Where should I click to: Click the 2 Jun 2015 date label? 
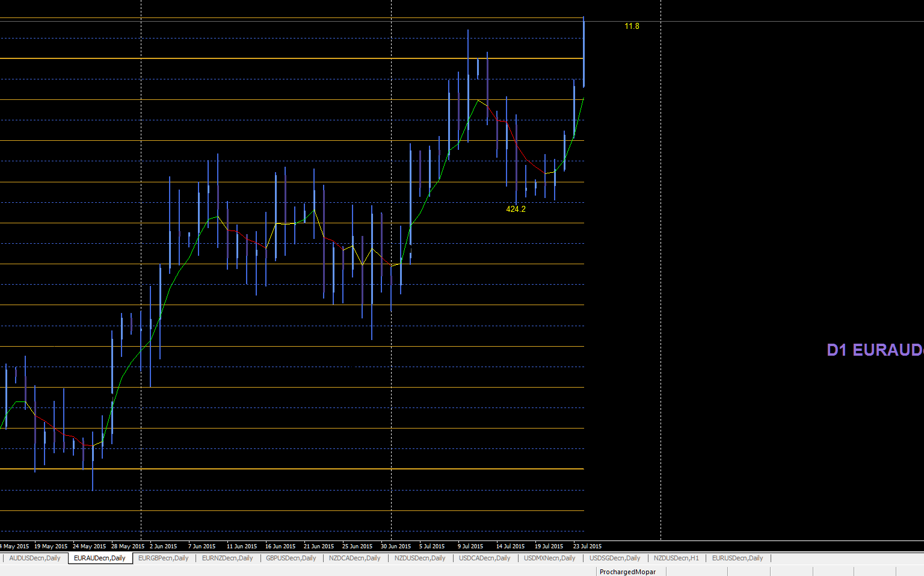[x=164, y=547]
